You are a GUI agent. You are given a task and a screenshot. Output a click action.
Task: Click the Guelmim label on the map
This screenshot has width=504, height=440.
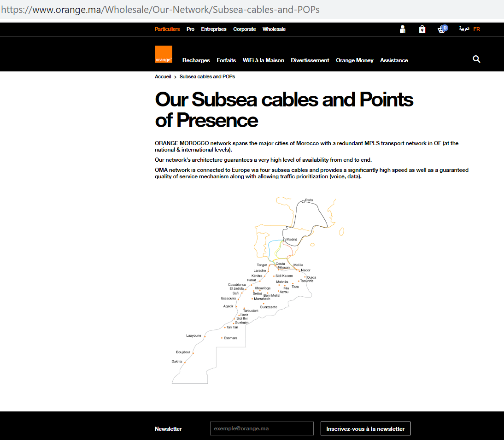tap(241, 323)
